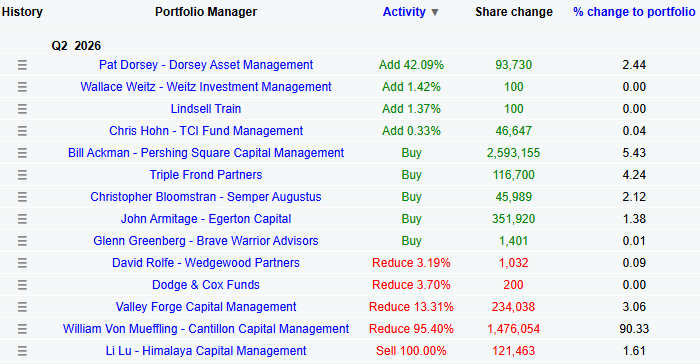Open history icon for Chris Hohn row
Screen dimensions: 700x364
point(22,131)
